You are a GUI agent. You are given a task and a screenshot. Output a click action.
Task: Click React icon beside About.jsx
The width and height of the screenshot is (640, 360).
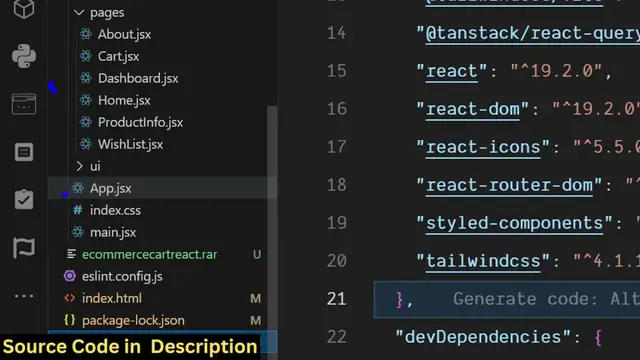click(86, 34)
